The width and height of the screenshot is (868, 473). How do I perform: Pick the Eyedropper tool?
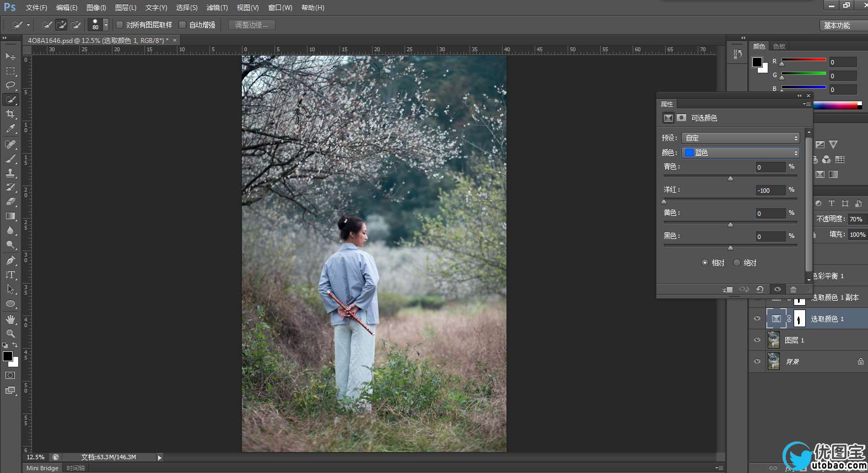click(x=10, y=129)
